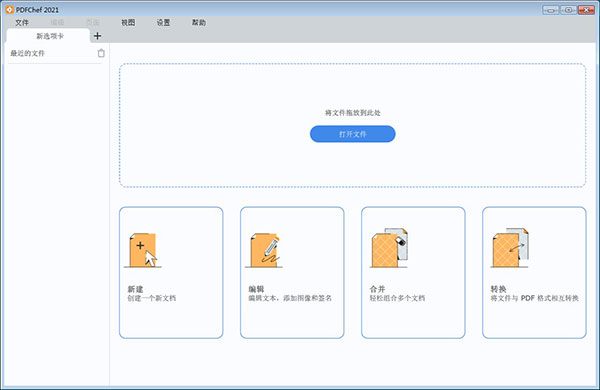600x390 pixels.
Task: Click the PDFChef app icon in title bar
Action: tap(10, 10)
